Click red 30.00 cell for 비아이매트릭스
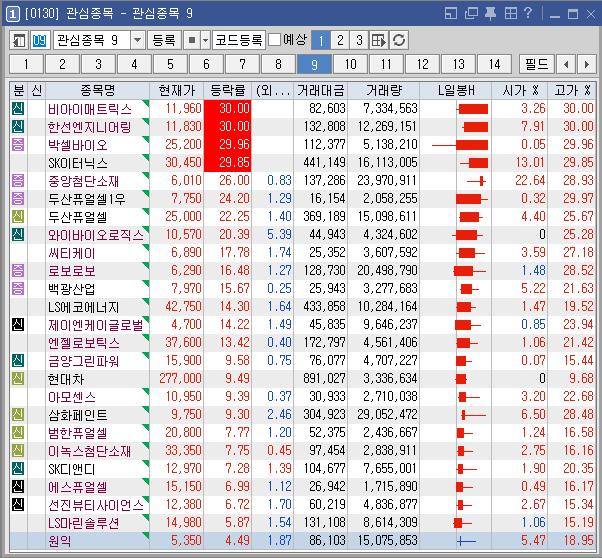The height and width of the screenshot is (558, 602). click(x=228, y=109)
